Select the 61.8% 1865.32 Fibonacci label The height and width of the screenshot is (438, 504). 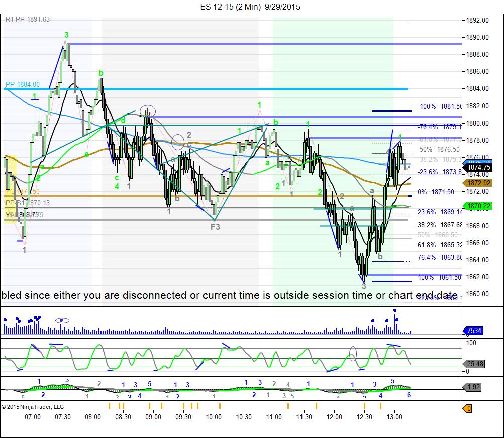pos(440,245)
